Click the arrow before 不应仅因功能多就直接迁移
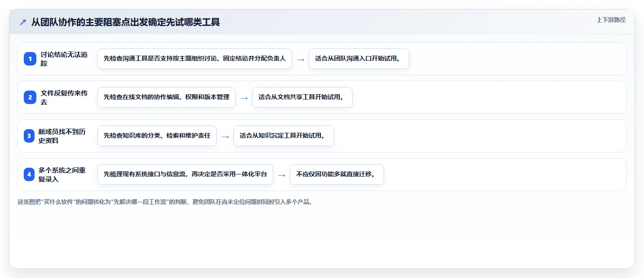644x278 pixels. 282,175
